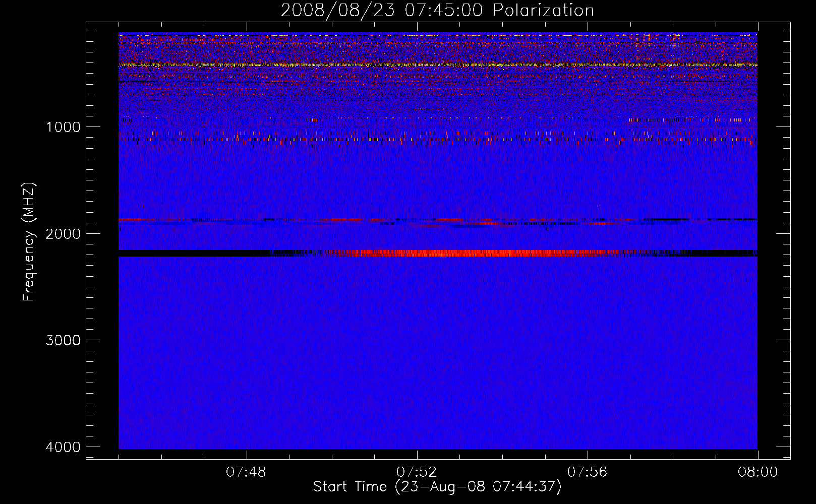
Task: Click the 2000 frequency tick label
Action: click(x=63, y=234)
